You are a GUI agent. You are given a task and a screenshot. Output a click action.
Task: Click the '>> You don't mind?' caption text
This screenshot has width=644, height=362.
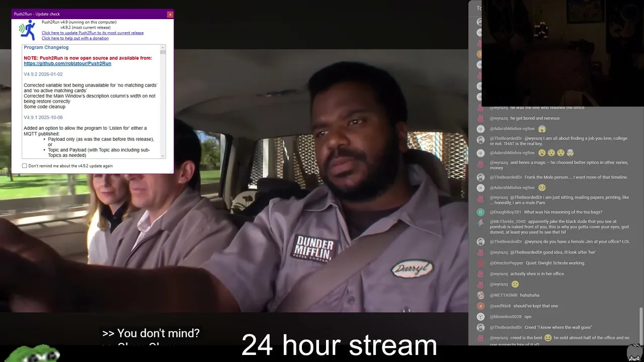[151, 333]
